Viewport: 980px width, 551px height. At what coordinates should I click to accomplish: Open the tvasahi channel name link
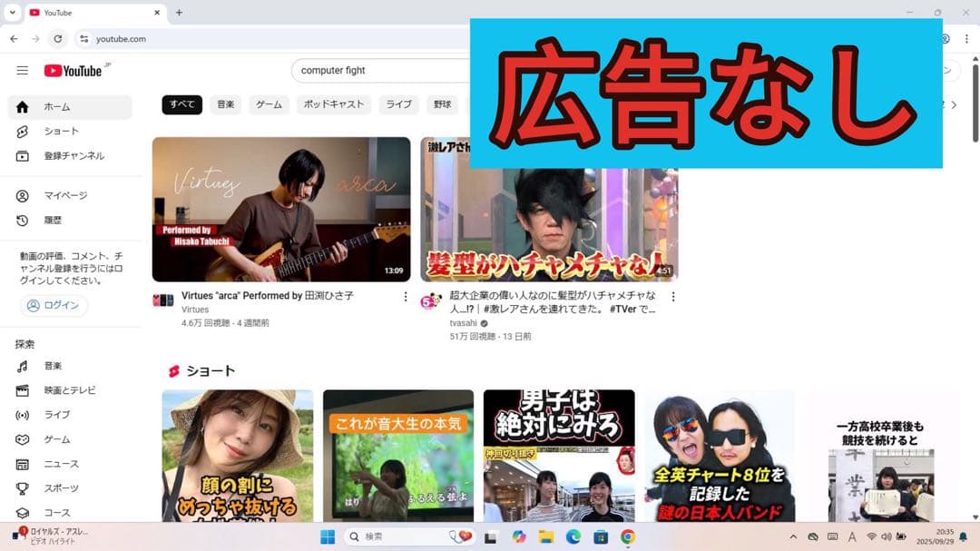(x=463, y=323)
